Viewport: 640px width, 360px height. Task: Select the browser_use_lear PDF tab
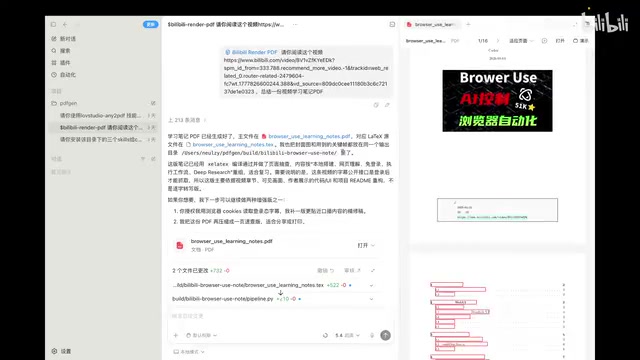point(432,24)
